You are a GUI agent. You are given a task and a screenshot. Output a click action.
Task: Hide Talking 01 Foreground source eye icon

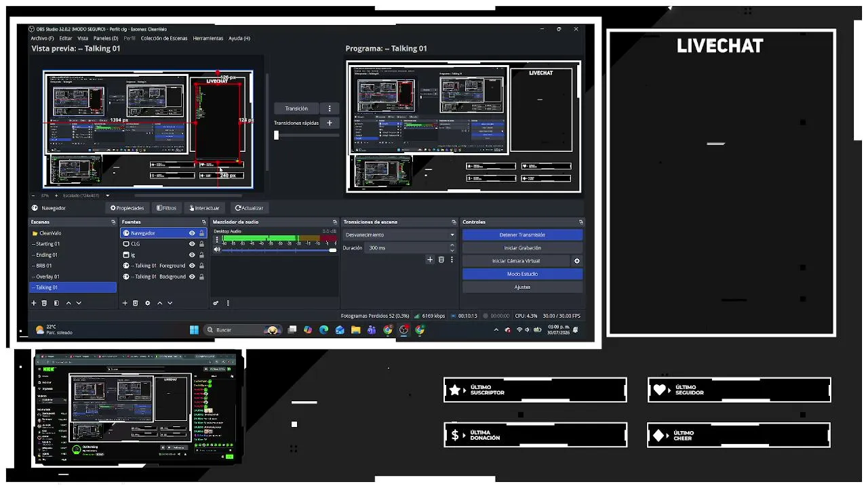pyautogui.click(x=192, y=266)
